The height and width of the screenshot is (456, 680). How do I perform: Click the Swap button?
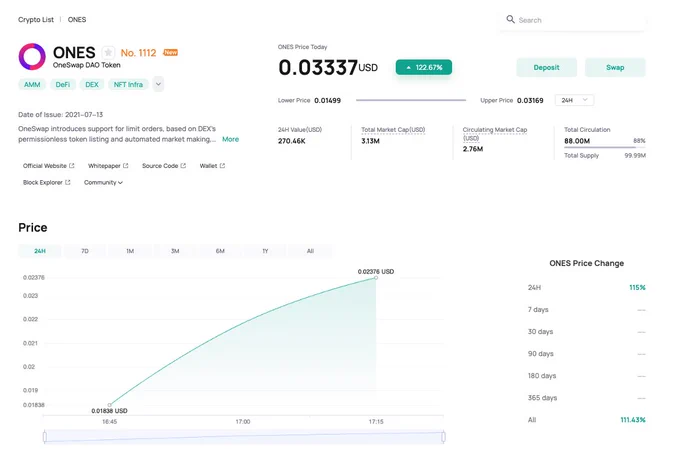(615, 67)
